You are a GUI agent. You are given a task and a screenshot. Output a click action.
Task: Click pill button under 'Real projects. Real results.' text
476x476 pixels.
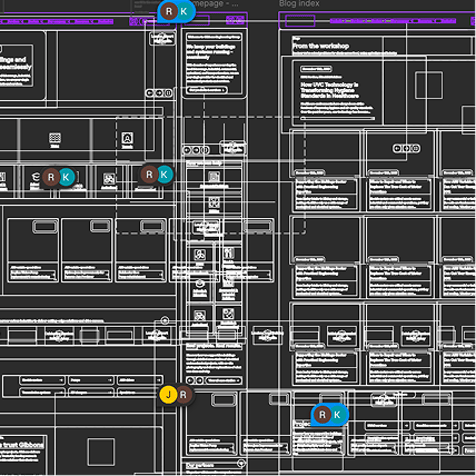coord(223,380)
